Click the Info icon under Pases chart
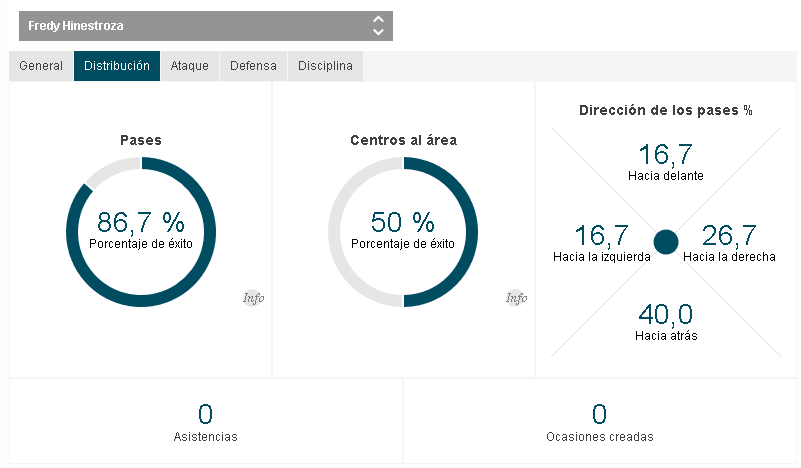 tap(253, 298)
